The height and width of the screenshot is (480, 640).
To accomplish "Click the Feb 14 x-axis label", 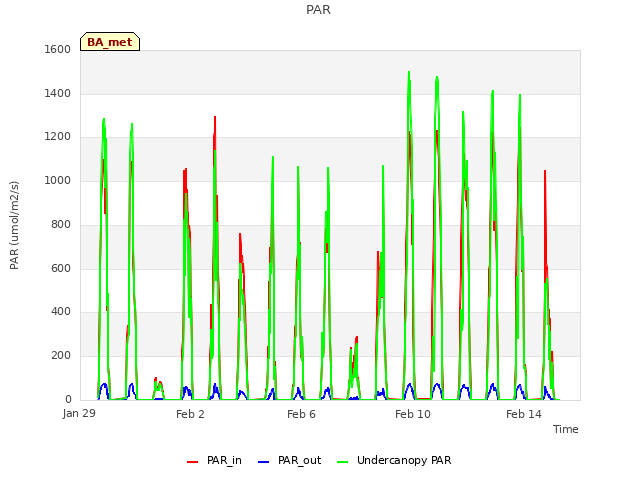I will (524, 414).
